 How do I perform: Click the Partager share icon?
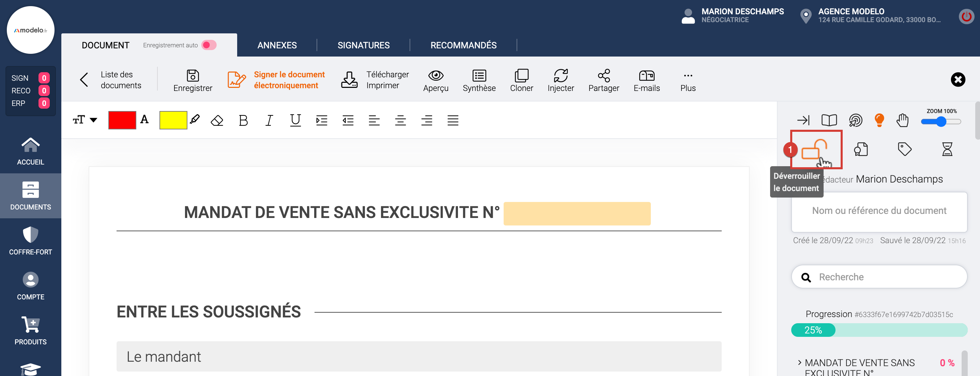click(x=603, y=76)
